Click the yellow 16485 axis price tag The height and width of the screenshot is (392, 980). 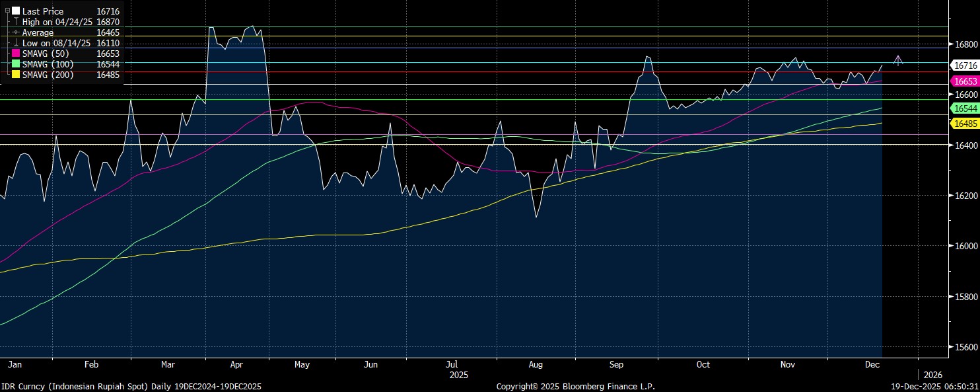965,124
